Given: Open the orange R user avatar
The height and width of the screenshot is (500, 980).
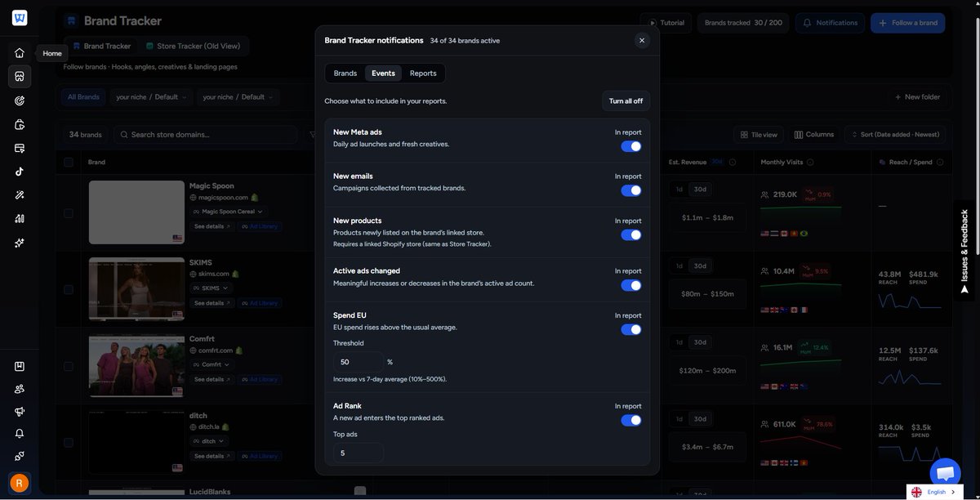Looking at the screenshot, I should [19, 483].
